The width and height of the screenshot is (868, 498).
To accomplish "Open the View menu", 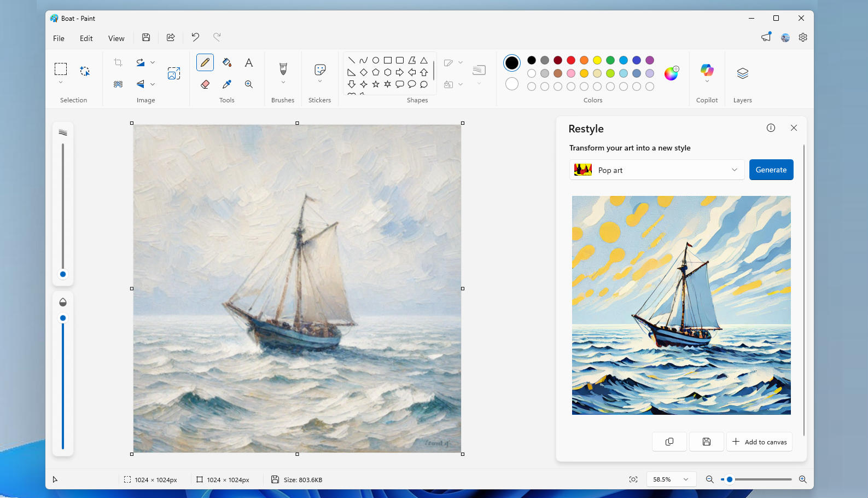I will click(x=116, y=38).
